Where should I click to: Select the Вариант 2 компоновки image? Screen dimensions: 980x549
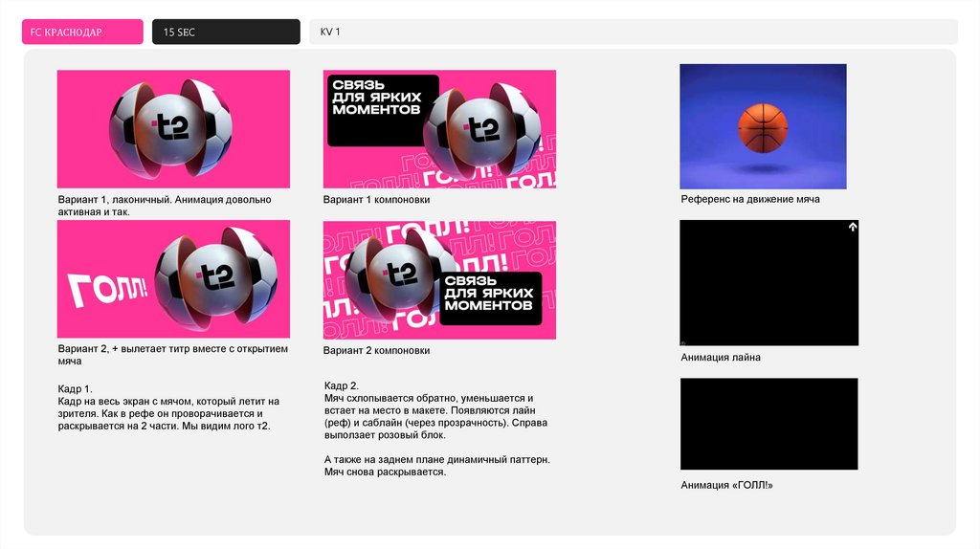[439, 280]
